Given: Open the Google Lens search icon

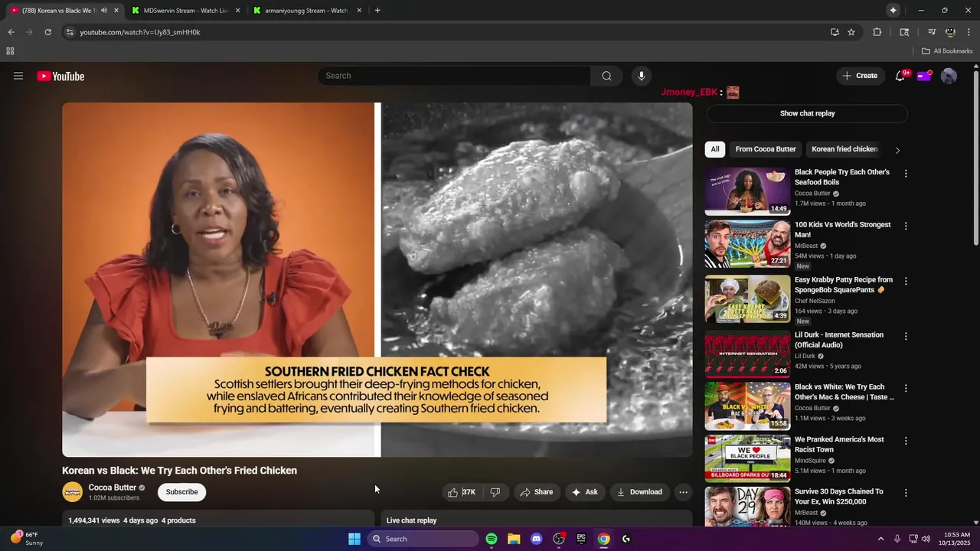Looking at the screenshot, I should [904, 32].
